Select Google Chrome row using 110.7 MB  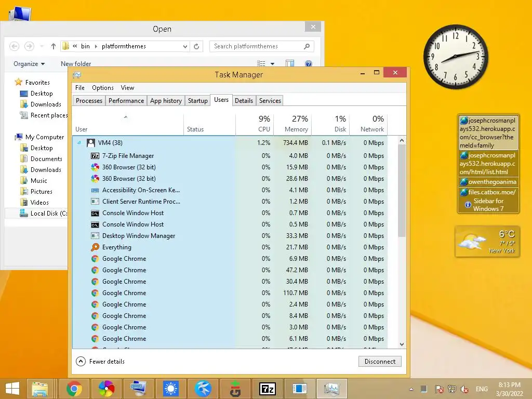(230, 293)
